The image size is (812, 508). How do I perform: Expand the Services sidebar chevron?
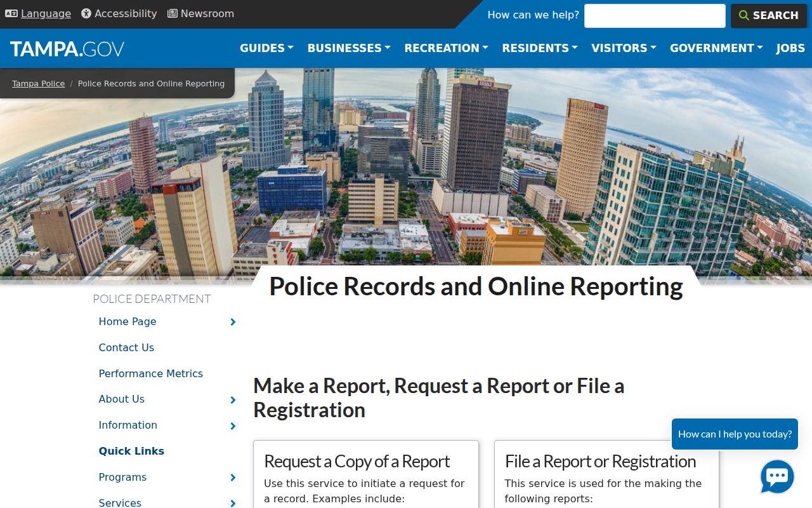tap(233, 504)
